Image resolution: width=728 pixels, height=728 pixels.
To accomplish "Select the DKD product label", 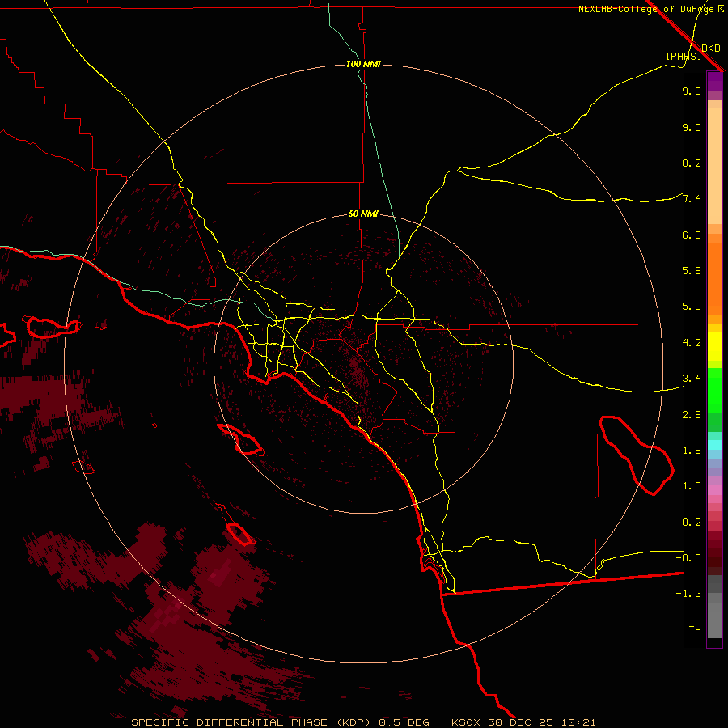I will click(711, 49).
